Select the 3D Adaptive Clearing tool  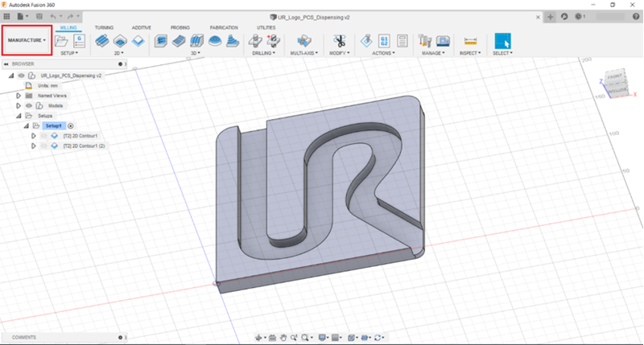tap(161, 41)
